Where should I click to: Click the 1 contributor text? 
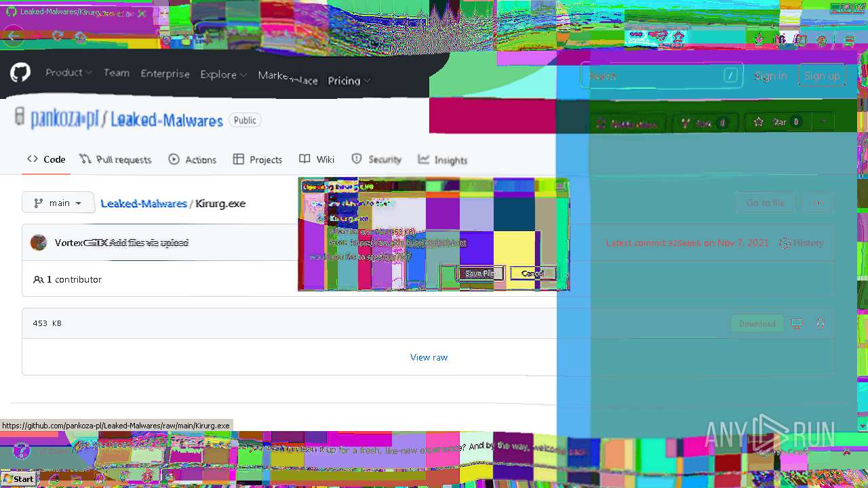[74, 279]
